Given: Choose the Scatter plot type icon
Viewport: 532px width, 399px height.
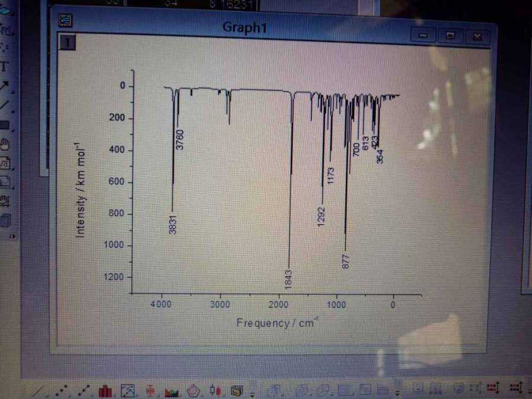Looking at the screenshot, I should pyautogui.click(x=61, y=391).
